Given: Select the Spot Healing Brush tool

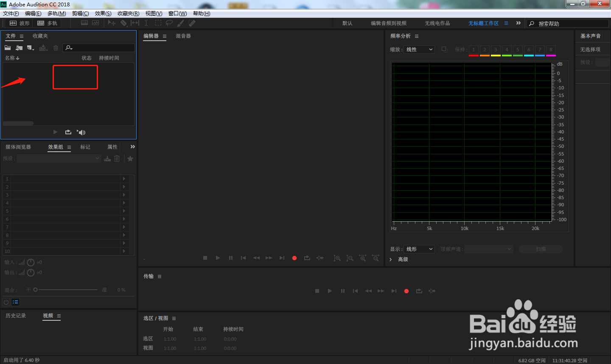Looking at the screenshot, I should [192, 23].
